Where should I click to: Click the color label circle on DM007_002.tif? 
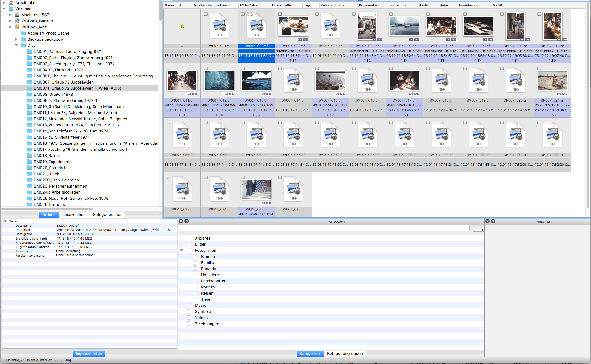point(251,14)
